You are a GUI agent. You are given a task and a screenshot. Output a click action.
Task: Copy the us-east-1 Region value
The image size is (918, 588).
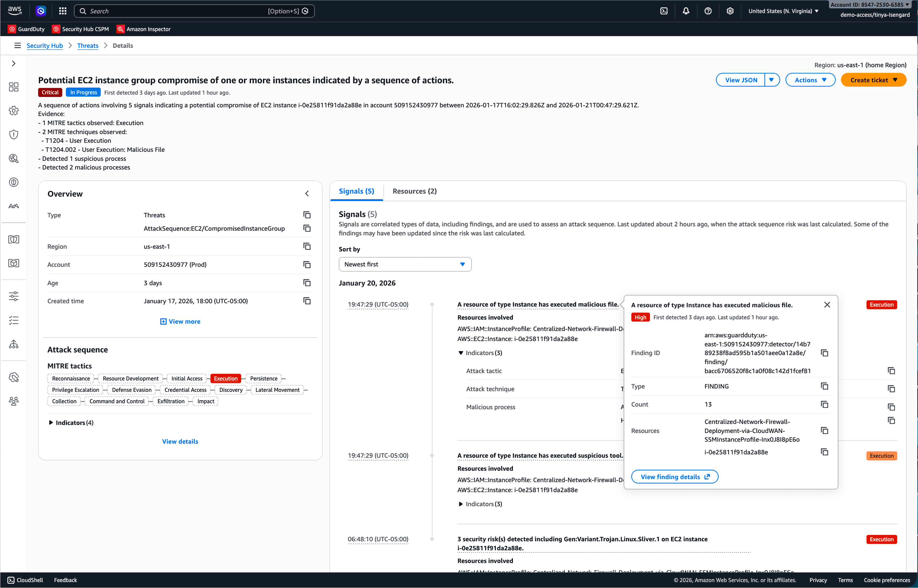point(307,246)
